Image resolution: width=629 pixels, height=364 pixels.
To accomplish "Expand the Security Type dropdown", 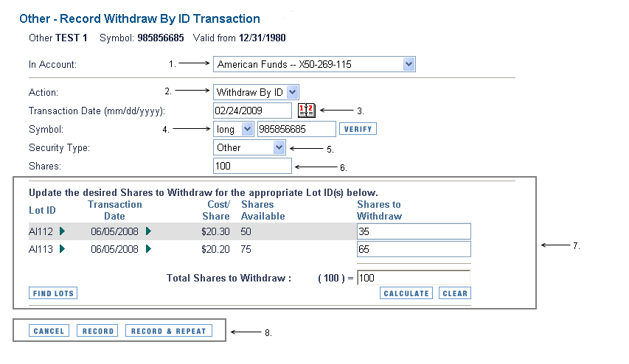I will tap(249, 147).
